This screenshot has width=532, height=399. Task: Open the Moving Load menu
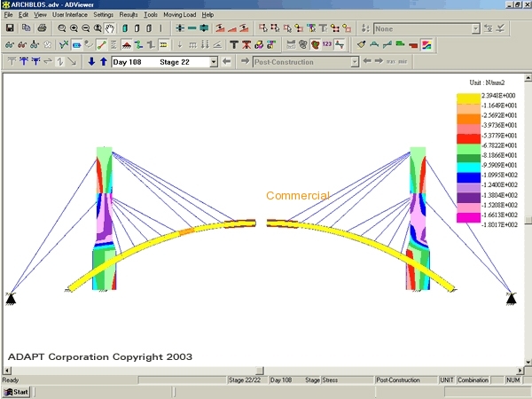tap(180, 14)
